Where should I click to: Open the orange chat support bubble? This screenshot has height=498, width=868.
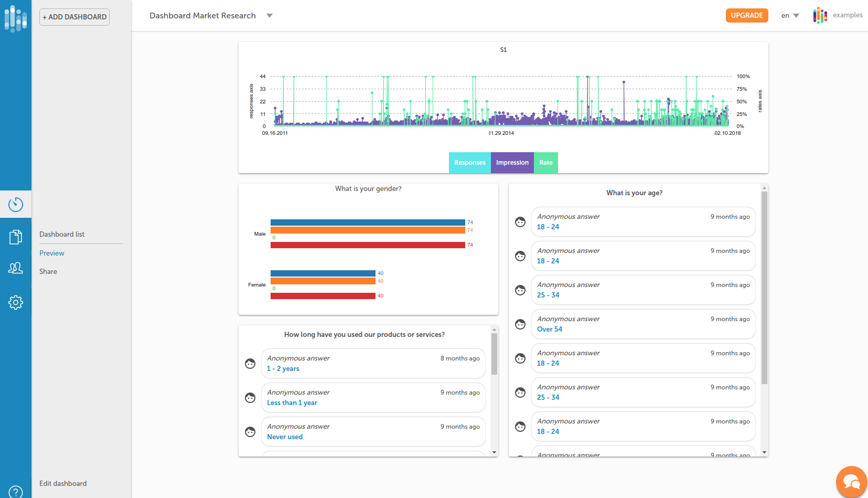tap(851, 482)
